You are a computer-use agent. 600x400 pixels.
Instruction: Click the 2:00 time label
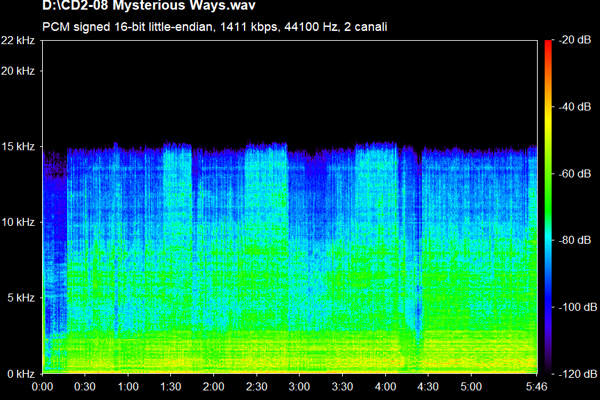(214, 387)
